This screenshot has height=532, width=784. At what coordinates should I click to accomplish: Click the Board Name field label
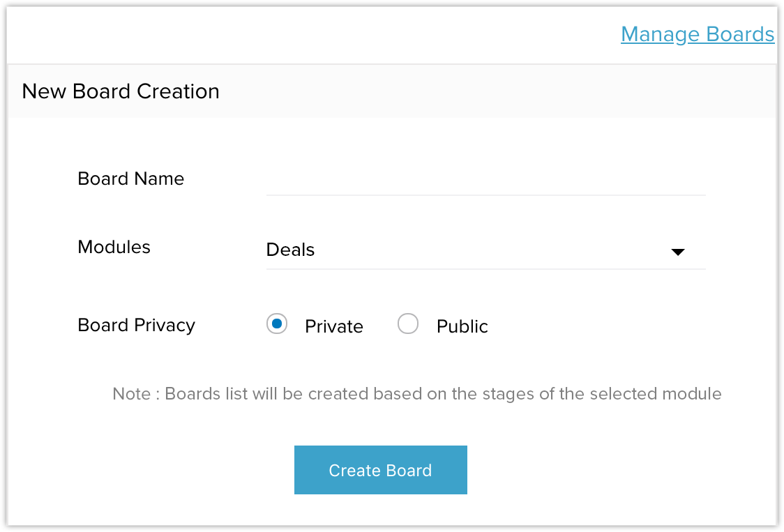click(131, 178)
